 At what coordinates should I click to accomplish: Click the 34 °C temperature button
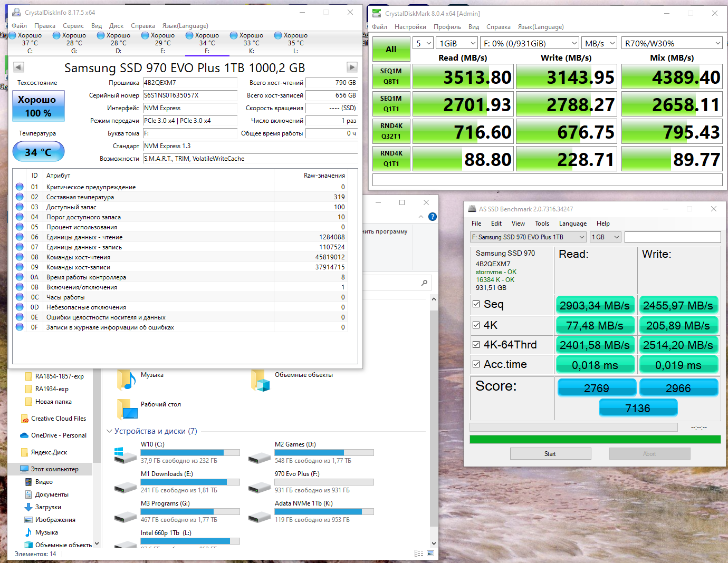pyautogui.click(x=39, y=152)
